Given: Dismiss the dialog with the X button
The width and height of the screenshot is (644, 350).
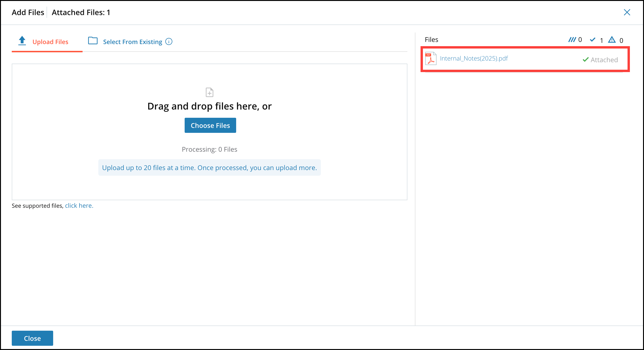Looking at the screenshot, I should pos(627,12).
